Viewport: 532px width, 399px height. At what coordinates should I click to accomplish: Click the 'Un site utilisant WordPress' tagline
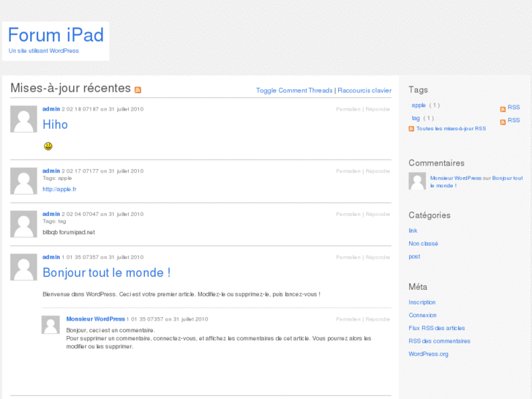tap(44, 51)
